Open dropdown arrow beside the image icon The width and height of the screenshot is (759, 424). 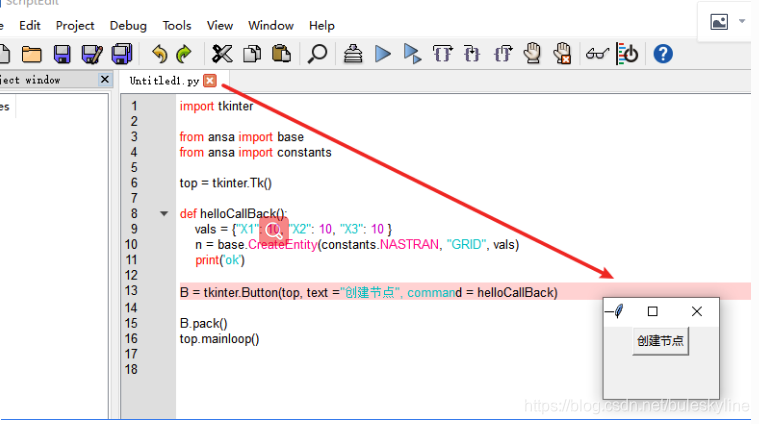(742, 21)
